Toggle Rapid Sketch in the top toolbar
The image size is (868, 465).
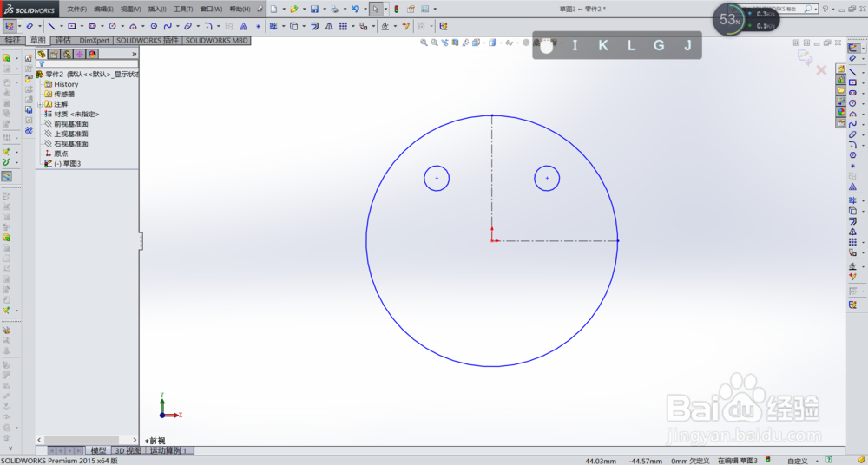pos(444,26)
